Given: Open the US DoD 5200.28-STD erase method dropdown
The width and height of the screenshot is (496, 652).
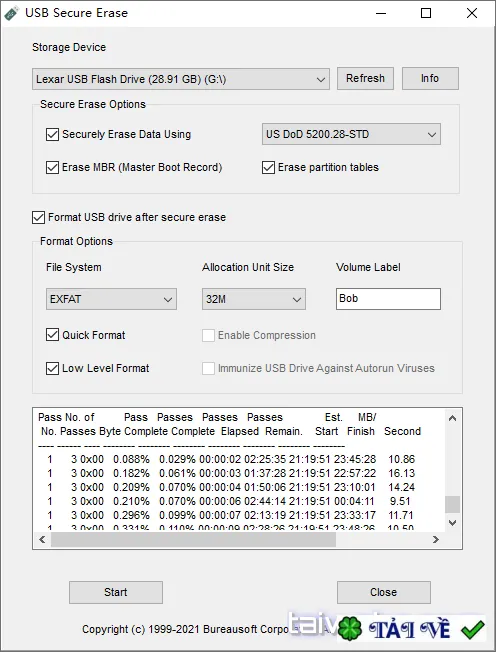Looking at the screenshot, I should coord(351,134).
